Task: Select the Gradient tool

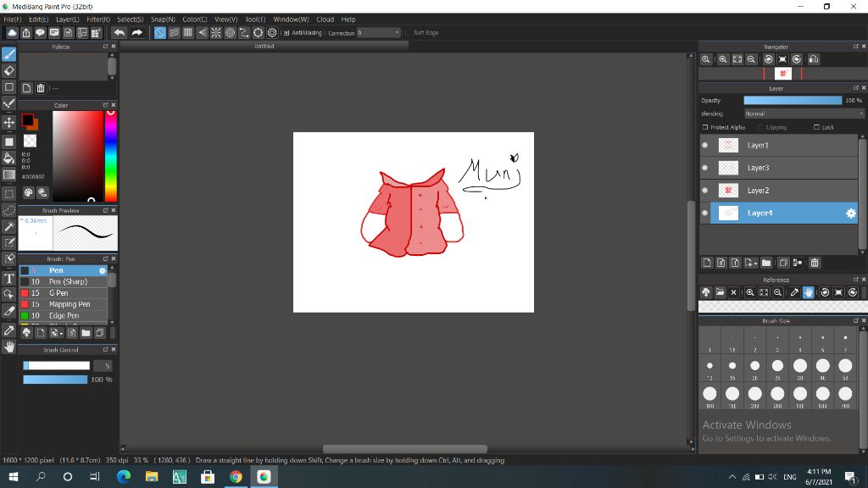Action: pyautogui.click(x=8, y=175)
